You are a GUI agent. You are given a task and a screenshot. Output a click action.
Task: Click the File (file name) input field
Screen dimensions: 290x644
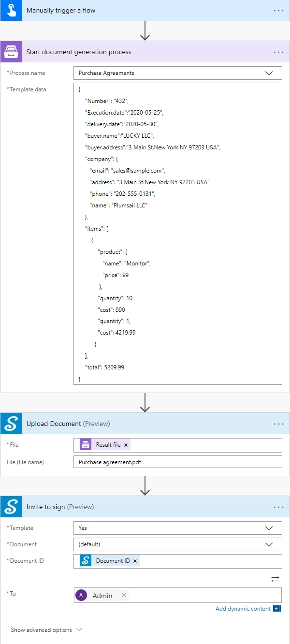click(177, 462)
